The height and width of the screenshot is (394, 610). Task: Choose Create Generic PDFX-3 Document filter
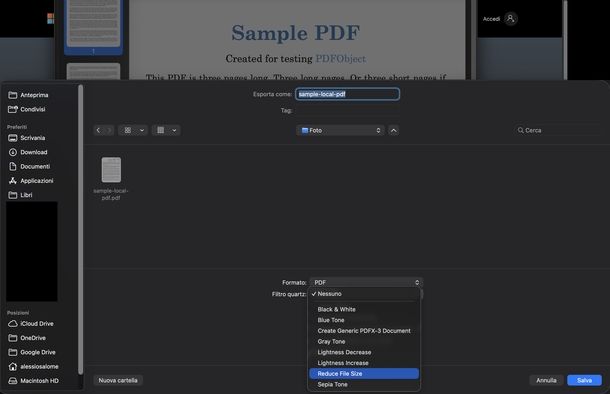pyautogui.click(x=364, y=331)
